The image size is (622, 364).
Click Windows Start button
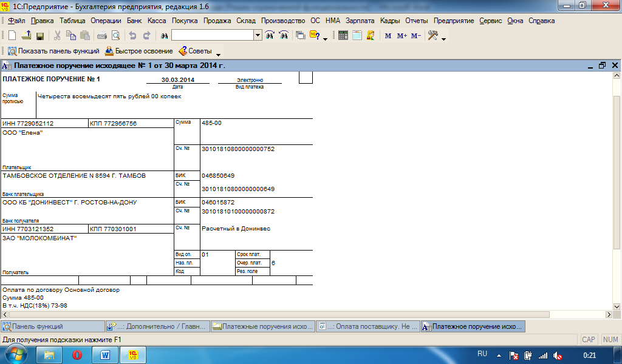[16, 354]
